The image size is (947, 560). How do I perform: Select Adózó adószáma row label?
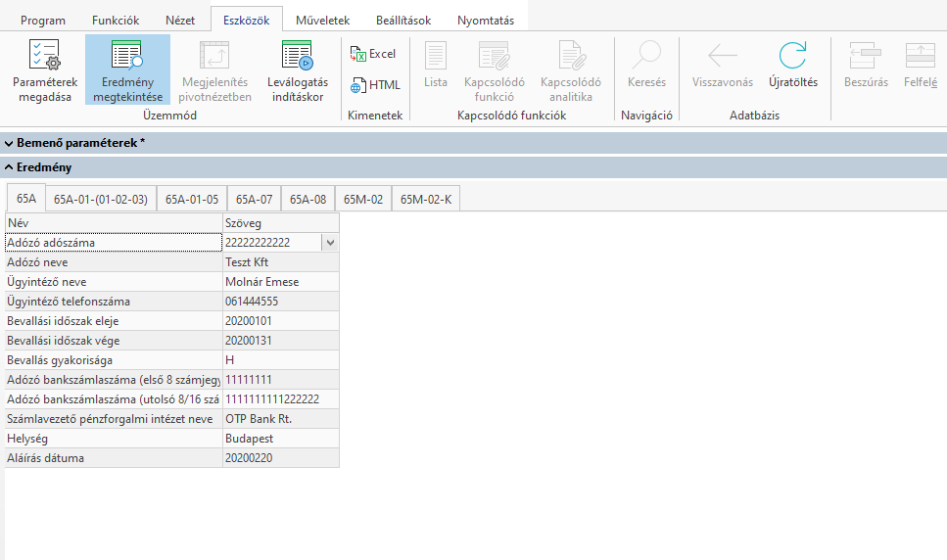coord(114,243)
